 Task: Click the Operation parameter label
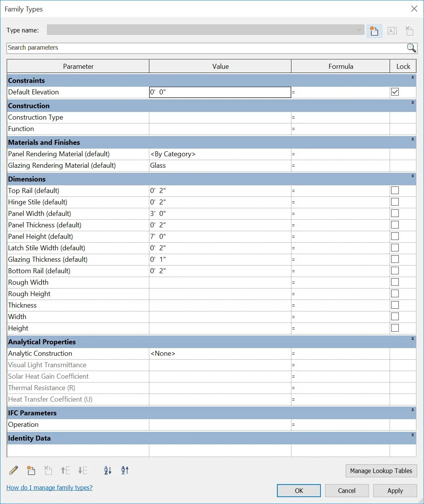pos(23,425)
